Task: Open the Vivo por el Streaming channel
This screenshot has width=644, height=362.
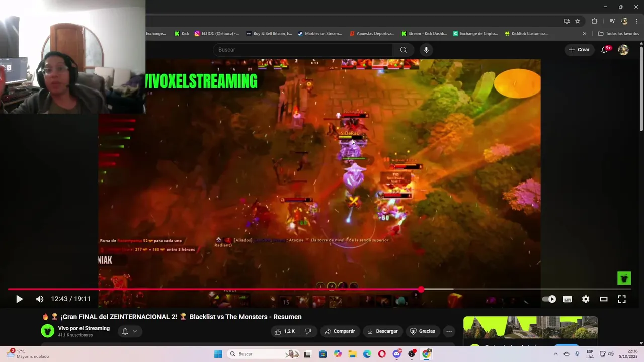Action: tap(84, 328)
